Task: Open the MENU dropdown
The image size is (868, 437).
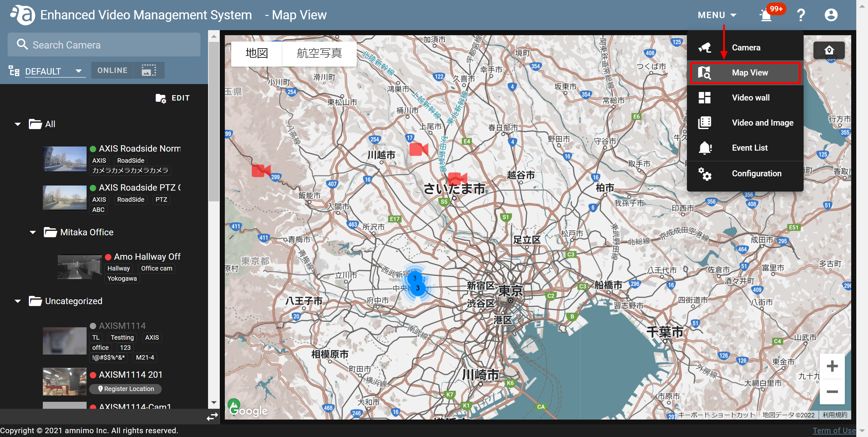Action: [x=717, y=15]
